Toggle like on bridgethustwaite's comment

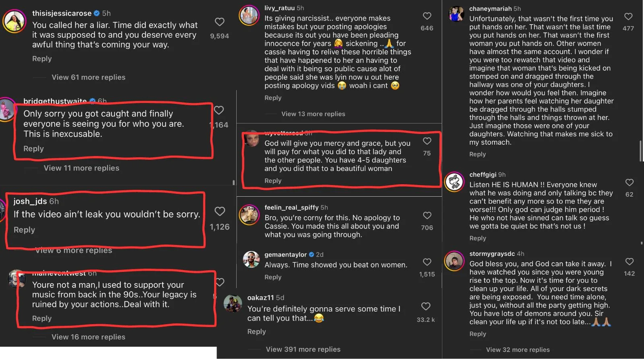pos(219,110)
